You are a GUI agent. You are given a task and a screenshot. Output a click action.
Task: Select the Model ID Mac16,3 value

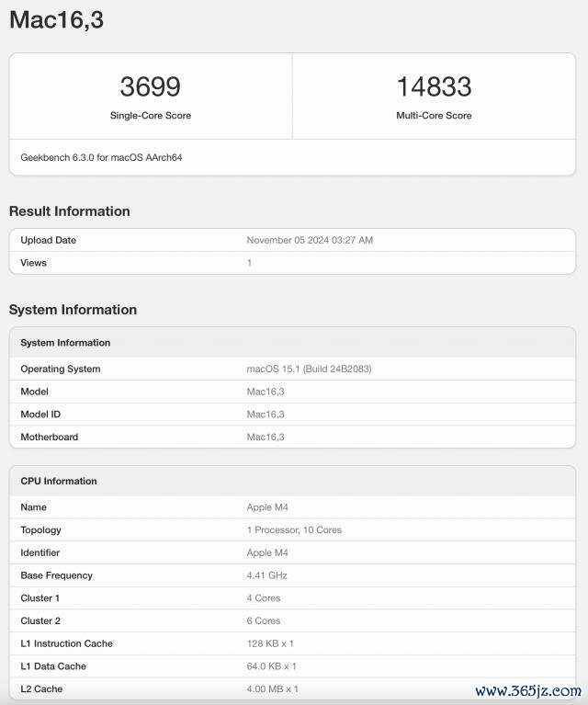266,415
